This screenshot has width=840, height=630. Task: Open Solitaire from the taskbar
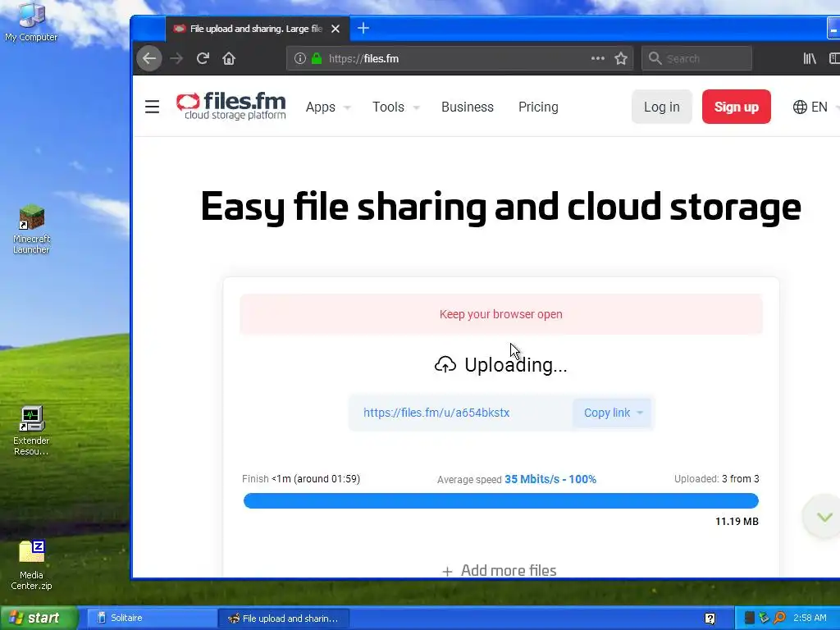coord(151,618)
